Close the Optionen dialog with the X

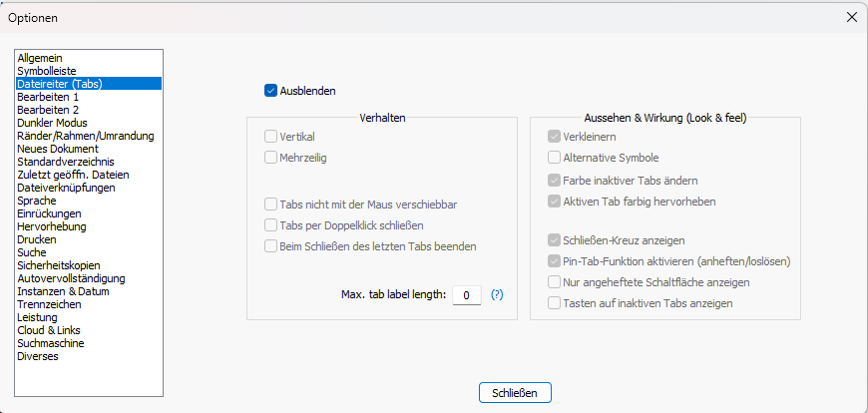851,17
